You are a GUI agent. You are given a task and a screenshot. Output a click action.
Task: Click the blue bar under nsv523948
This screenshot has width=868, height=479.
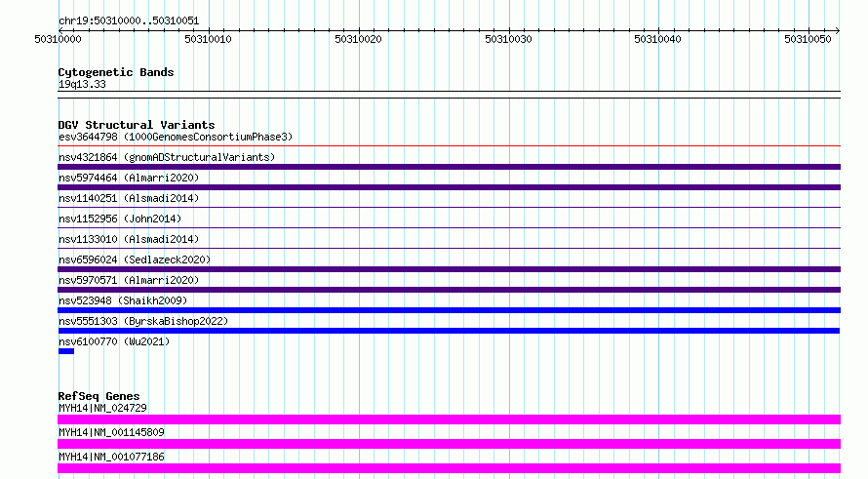449,310
